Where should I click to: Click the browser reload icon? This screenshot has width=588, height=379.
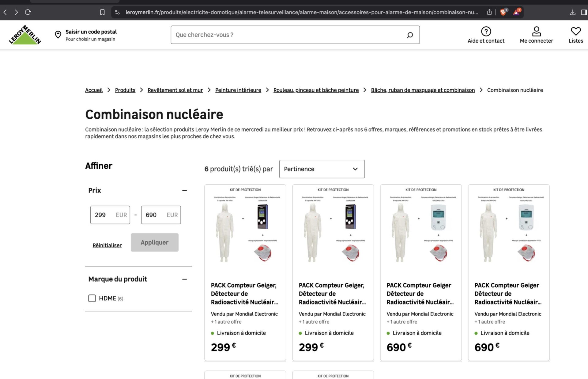coord(28,12)
